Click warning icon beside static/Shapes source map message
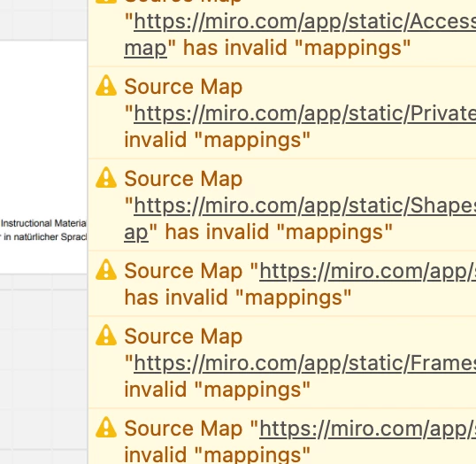The height and width of the screenshot is (464, 476). (x=106, y=177)
